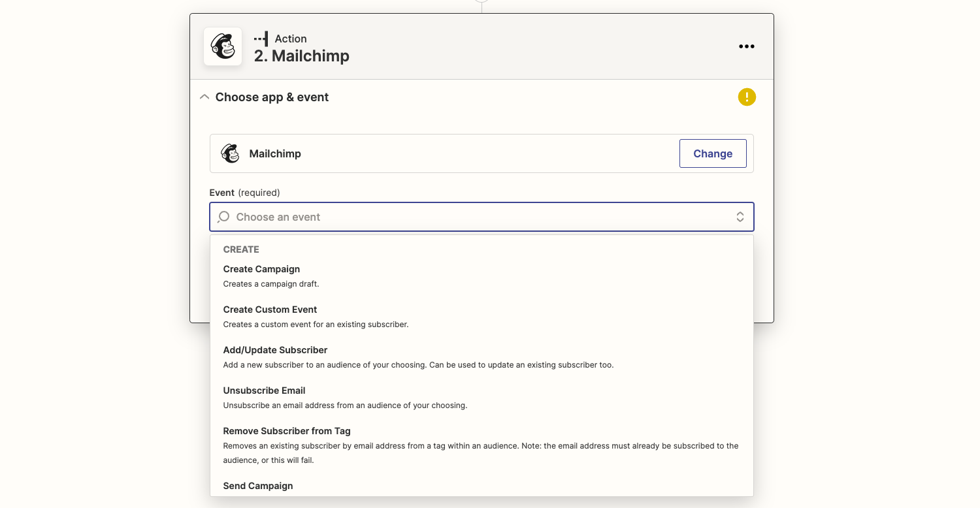Select the Create Campaign event

pyautogui.click(x=261, y=269)
